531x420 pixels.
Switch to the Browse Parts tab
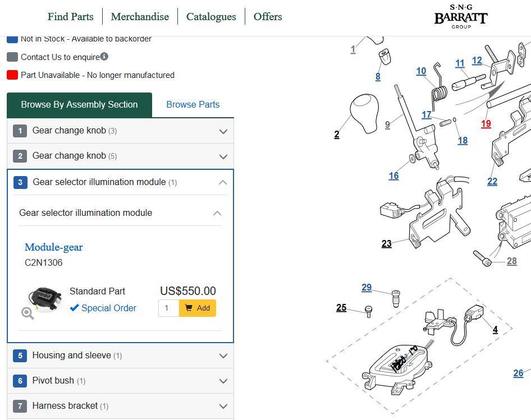click(193, 104)
